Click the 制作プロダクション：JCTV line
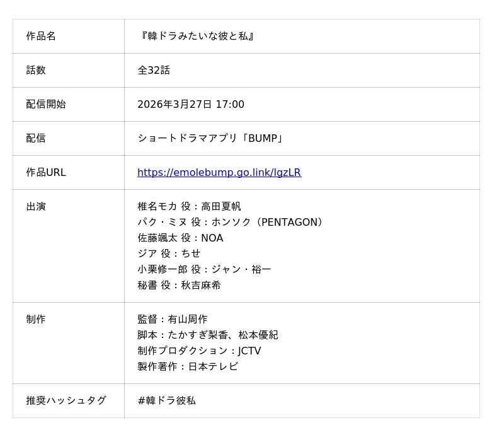The height and width of the screenshot is (437, 504). [x=199, y=351]
